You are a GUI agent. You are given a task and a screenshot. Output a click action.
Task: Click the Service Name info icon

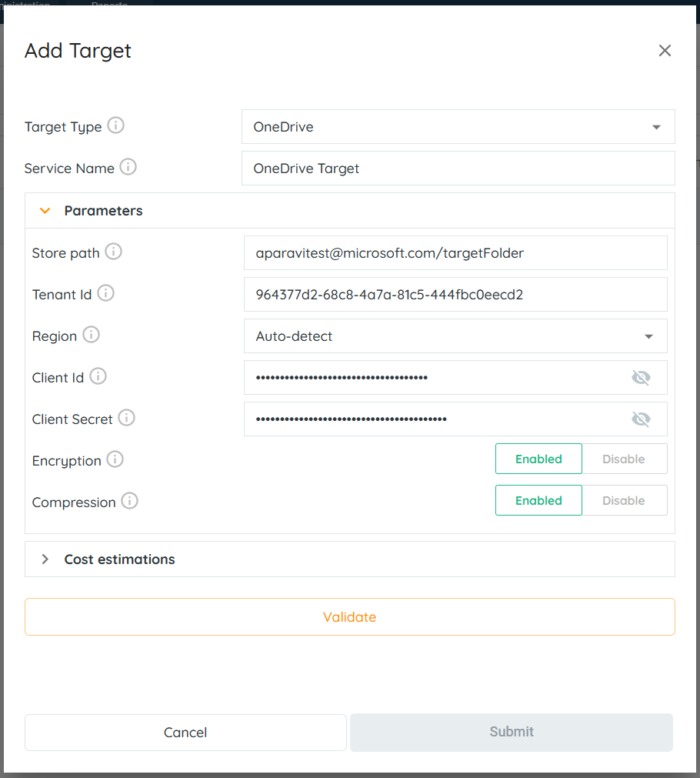[128, 167]
